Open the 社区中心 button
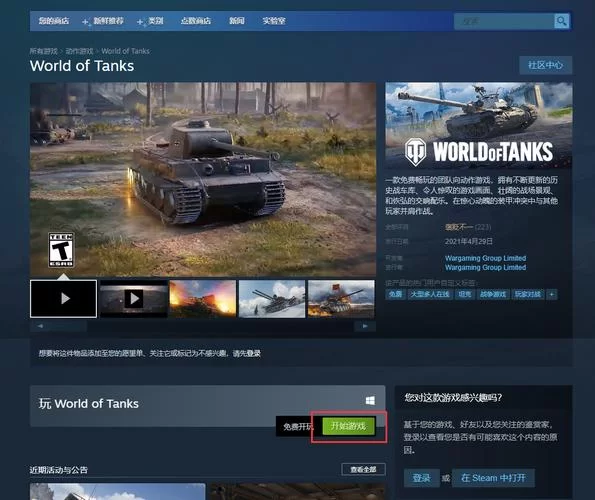This screenshot has width=595, height=500. [x=545, y=65]
